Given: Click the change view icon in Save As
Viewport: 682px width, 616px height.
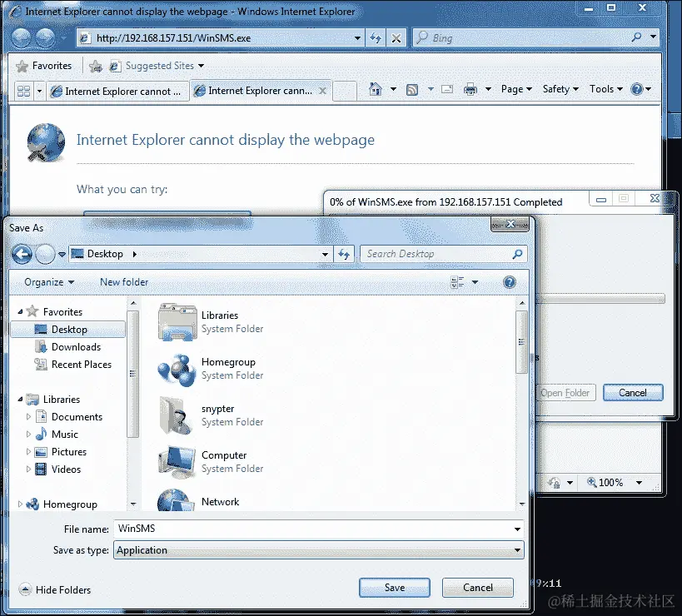Looking at the screenshot, I should (x=457, y=282).
